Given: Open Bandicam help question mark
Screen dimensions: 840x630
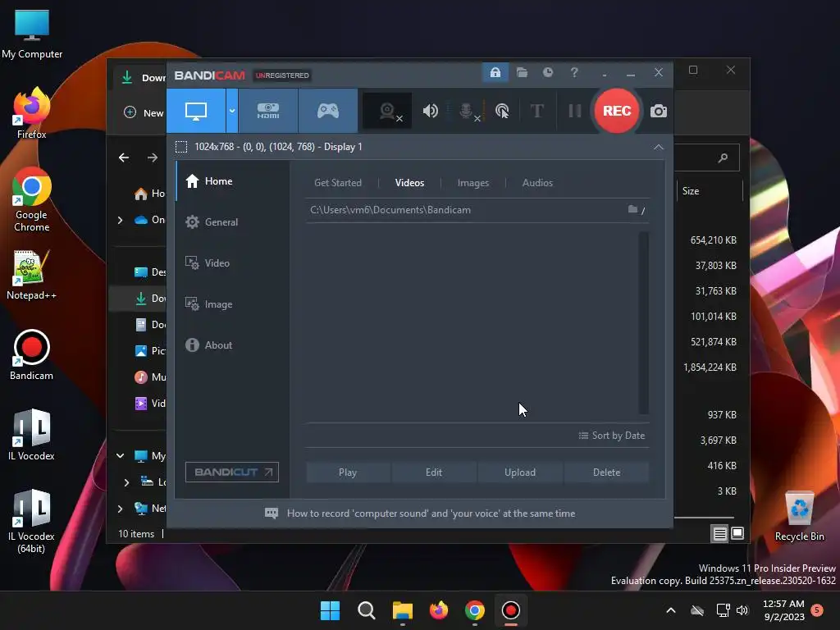Looking at the screenshot, I should [x=574, y=72].
